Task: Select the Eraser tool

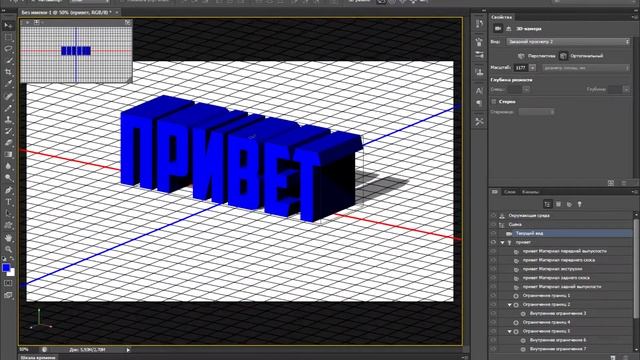Action: point(8,143)
